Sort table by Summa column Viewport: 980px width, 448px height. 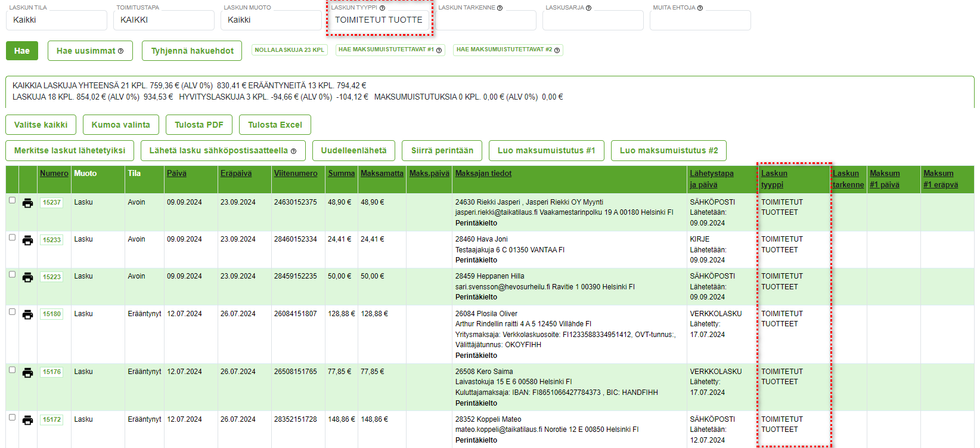click(342, 174)
